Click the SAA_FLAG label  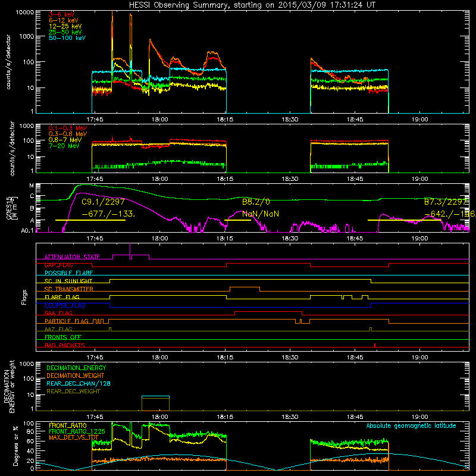coord(58,314)
